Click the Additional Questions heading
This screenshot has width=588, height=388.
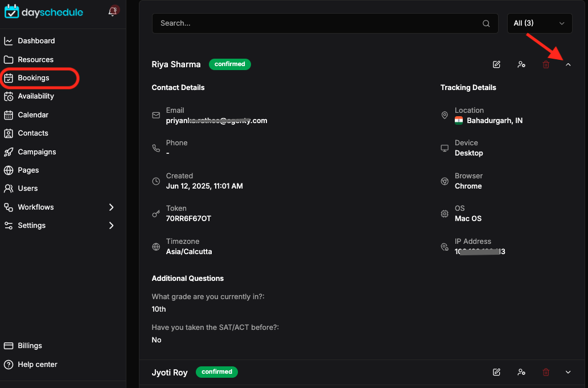187,279
